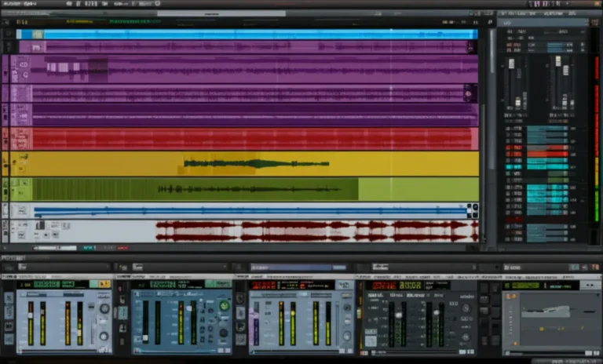Click the light square button on the fourth plugin
This screenshot has height=364, width=603.
tap(371, 340)
